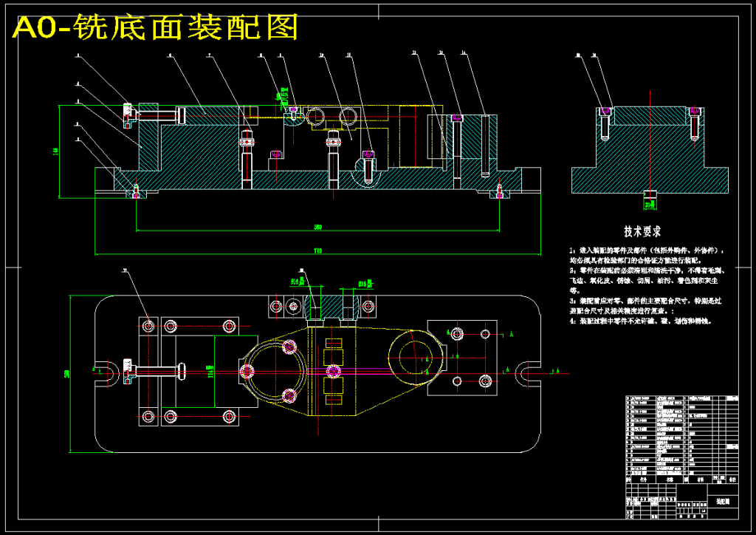Select the 280 width dimension in plan view

67,374
